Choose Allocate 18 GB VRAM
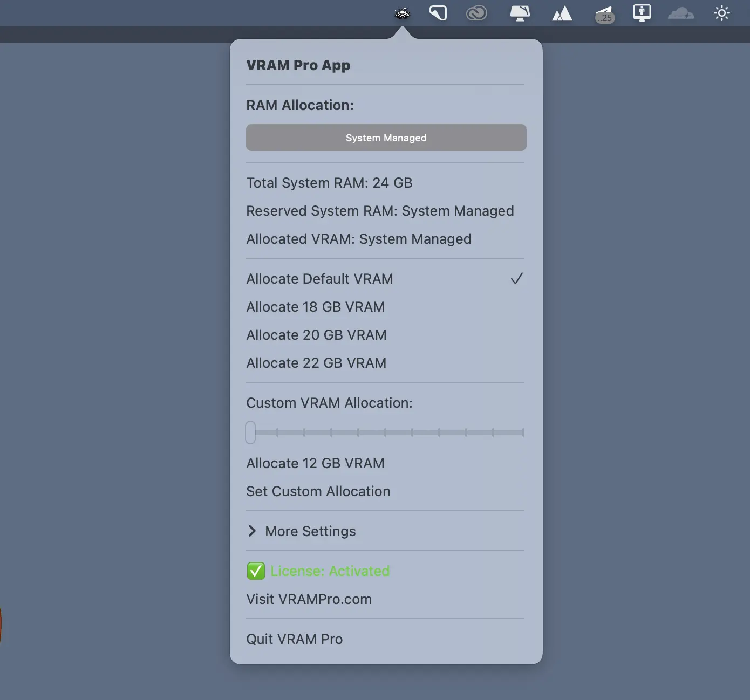750x700 pixels. click(x=385, y=307)
